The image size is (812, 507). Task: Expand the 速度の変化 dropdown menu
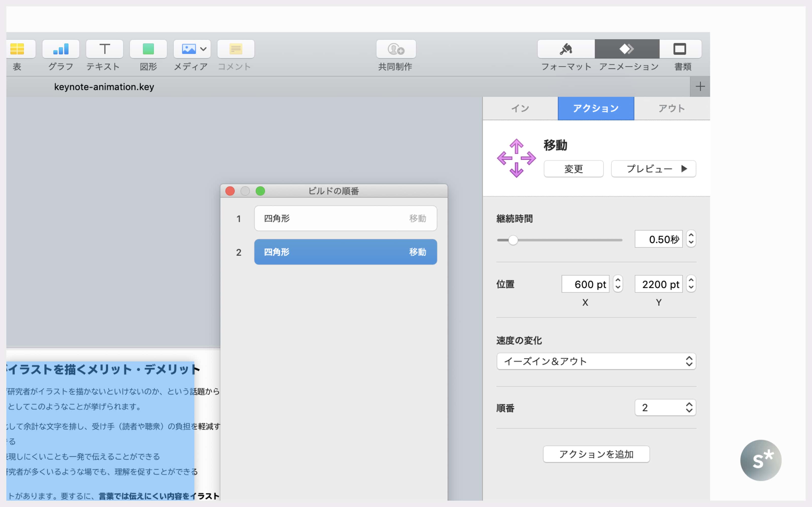596,361
